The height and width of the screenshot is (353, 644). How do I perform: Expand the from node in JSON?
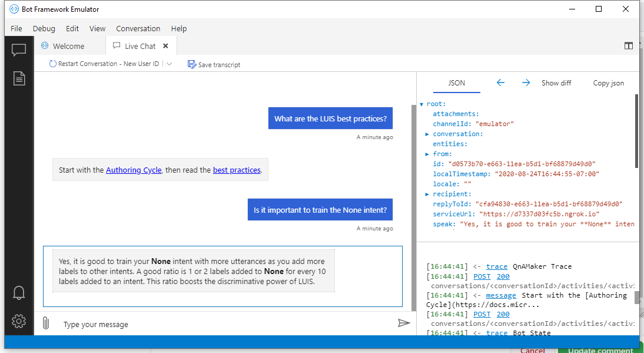point(427,154)
